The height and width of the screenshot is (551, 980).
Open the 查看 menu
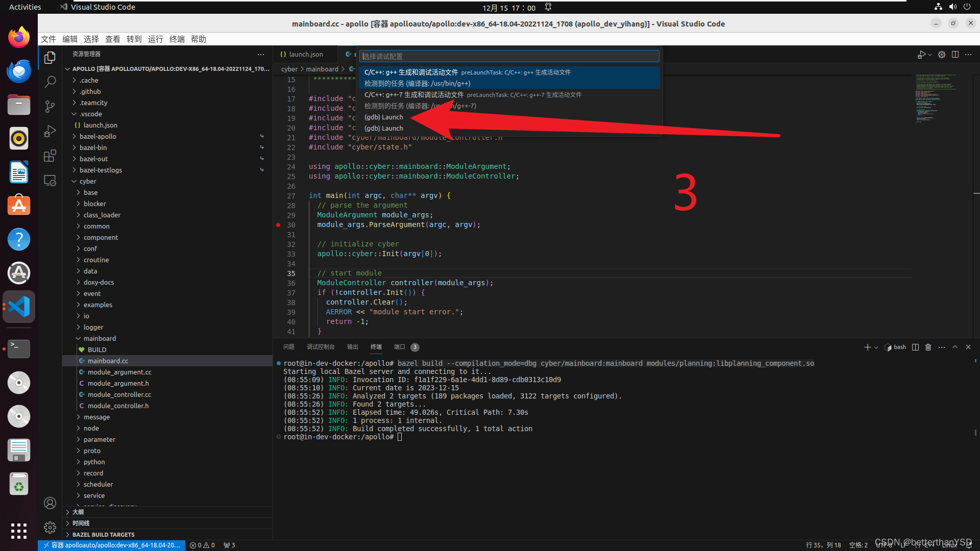coord(113,39)
